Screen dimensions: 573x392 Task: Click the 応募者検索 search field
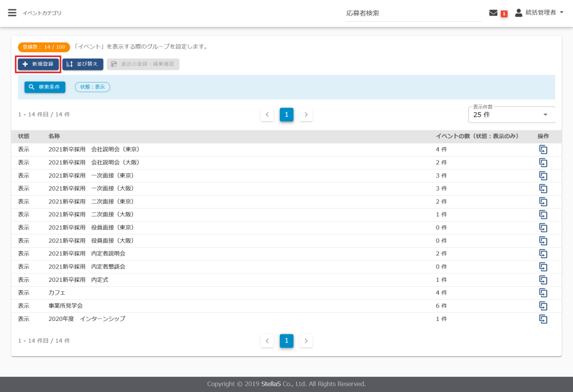pyautogui.click(x=413, y=13)
